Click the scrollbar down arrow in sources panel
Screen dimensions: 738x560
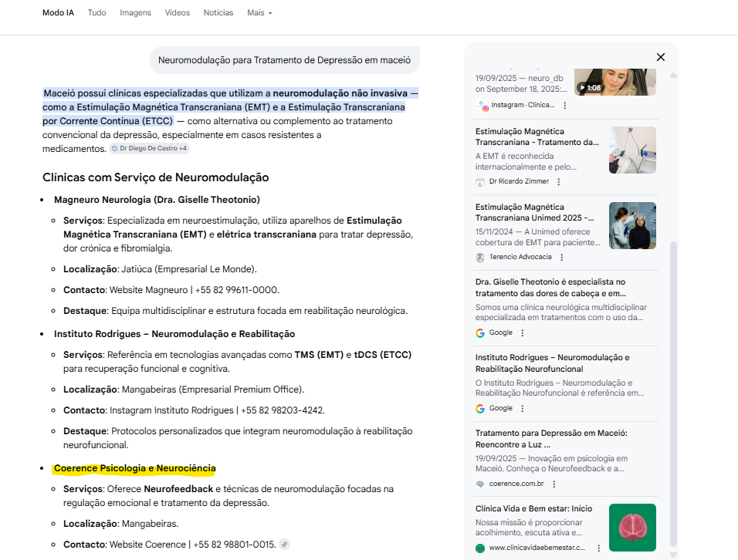click(x=673, y=555)
